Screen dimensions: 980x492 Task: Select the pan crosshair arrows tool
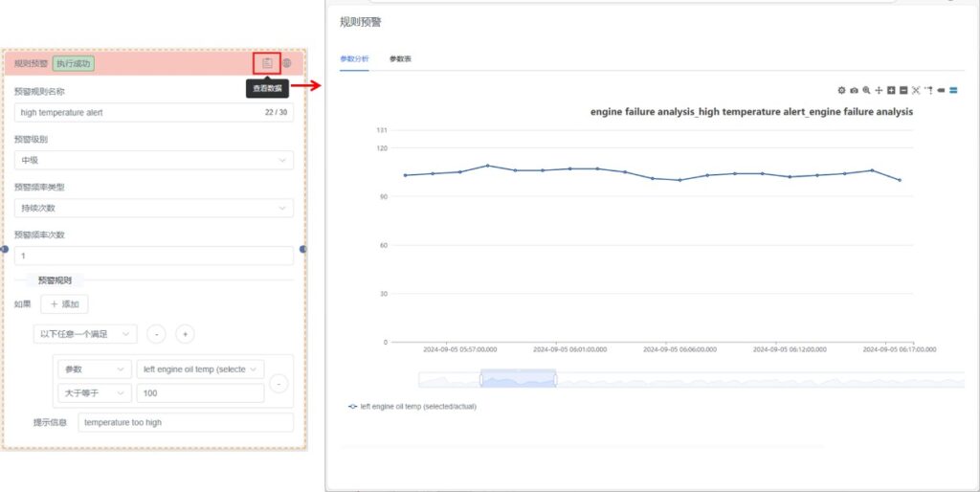[x=879, y=90]
